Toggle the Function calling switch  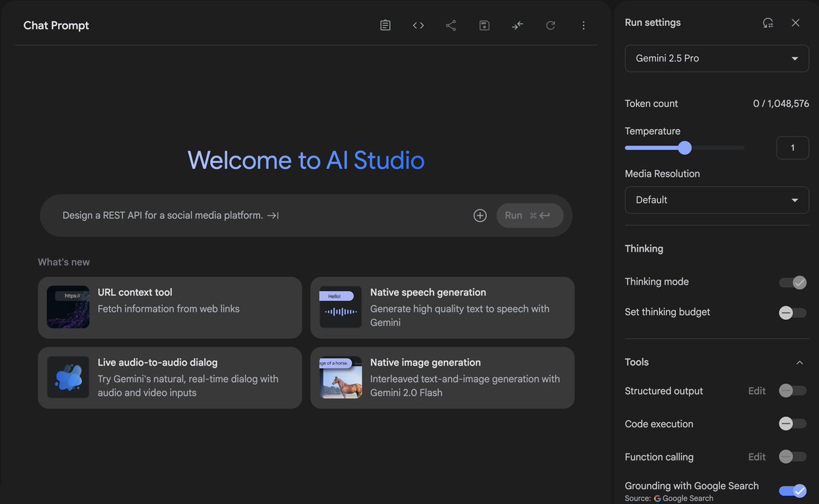point(793,457)
